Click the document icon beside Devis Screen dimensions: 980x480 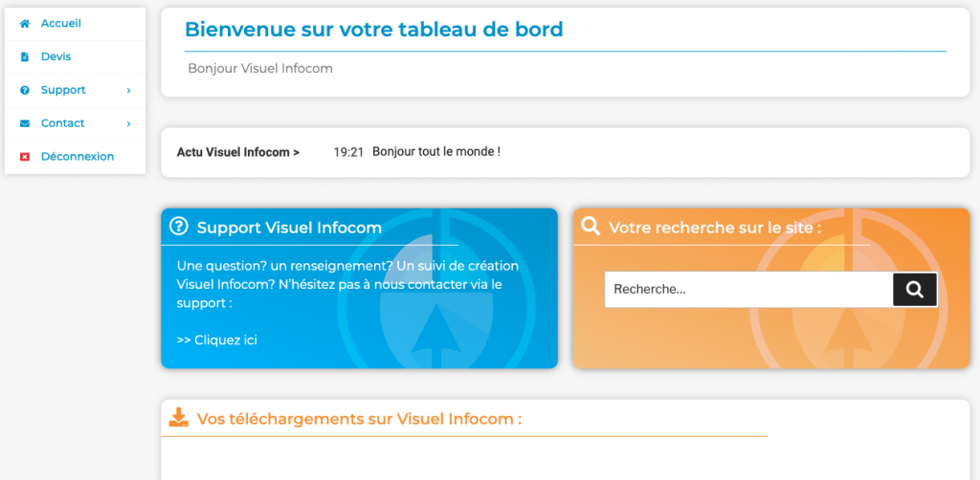25,56
